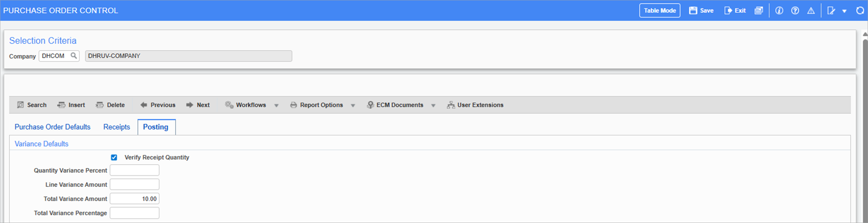Focus the Total Variance Percentage field
Image resolution: width=868 pixels, height=223 pixels.
pos(135,213)
